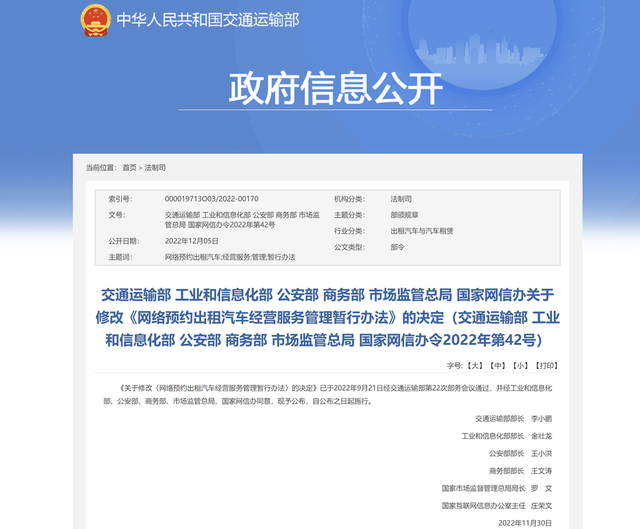Viewport: 640px width, 529px height.
Task: Click the 主题词 label
Action: [120, 257]
